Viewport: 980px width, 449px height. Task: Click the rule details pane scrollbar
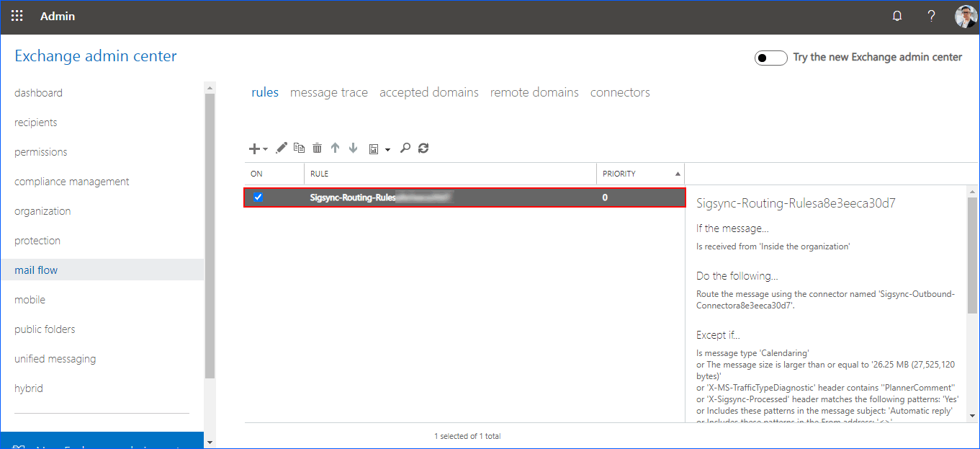point(972,252)
